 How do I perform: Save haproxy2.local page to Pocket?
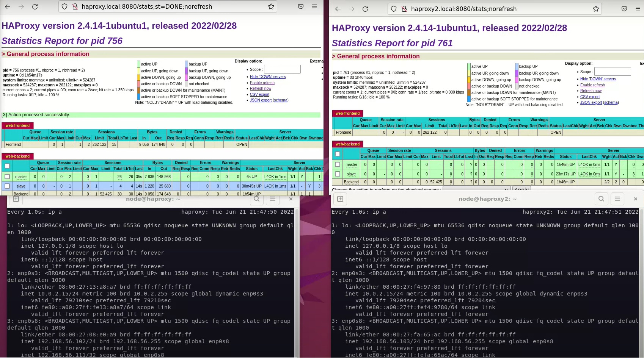(x=624, y=9)
